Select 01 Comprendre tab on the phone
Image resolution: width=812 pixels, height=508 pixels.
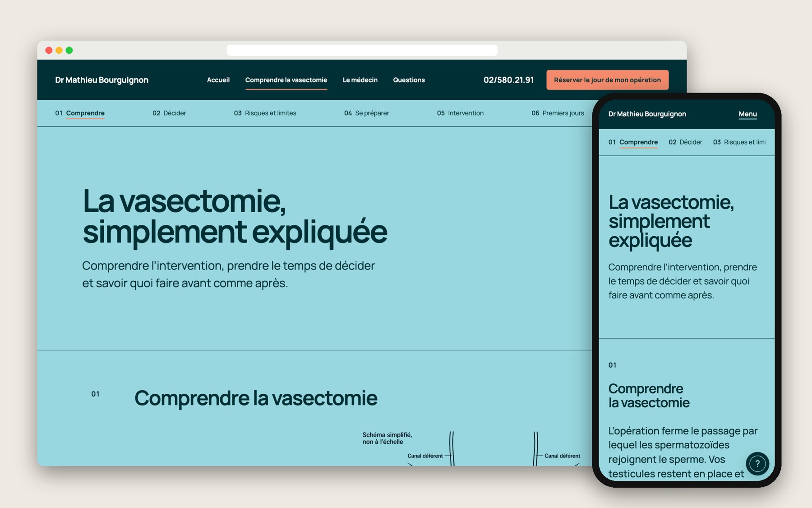coord(633,142)
